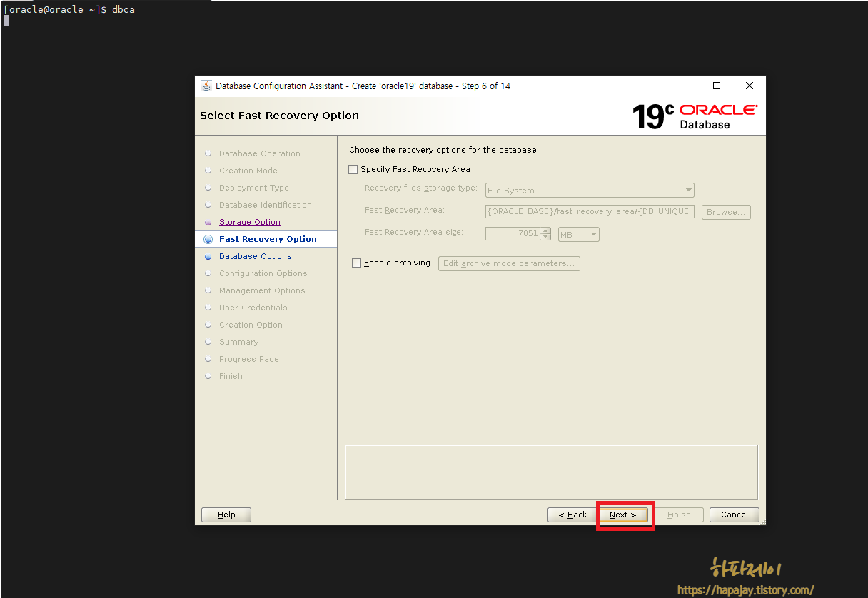
Task: Proceed with the Next > button
Action: 623,515
